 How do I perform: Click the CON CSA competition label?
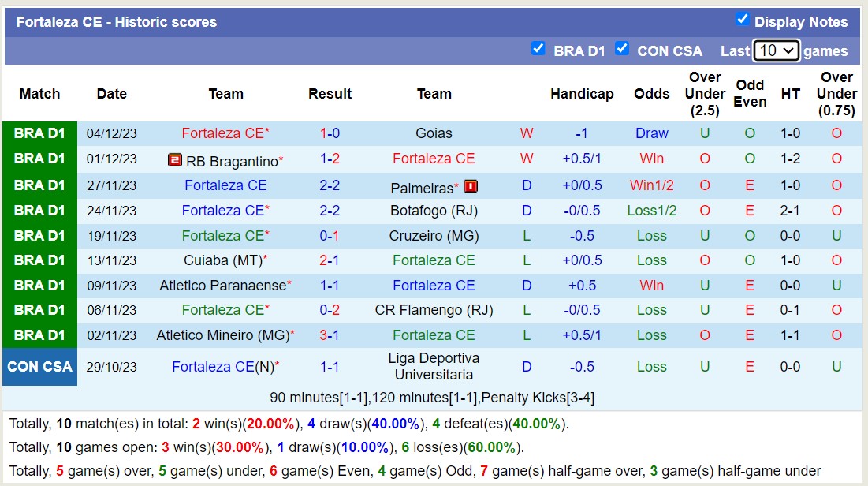coord(39,366)
